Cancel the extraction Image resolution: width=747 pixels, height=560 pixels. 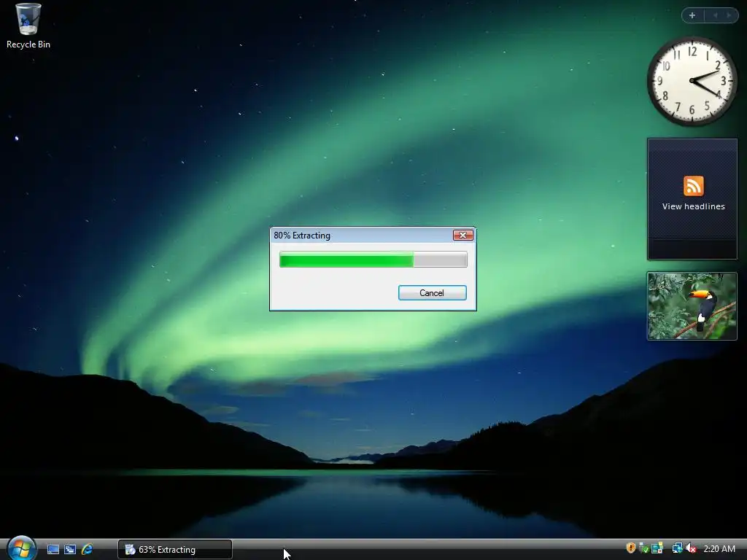click(x=432, y=293)
